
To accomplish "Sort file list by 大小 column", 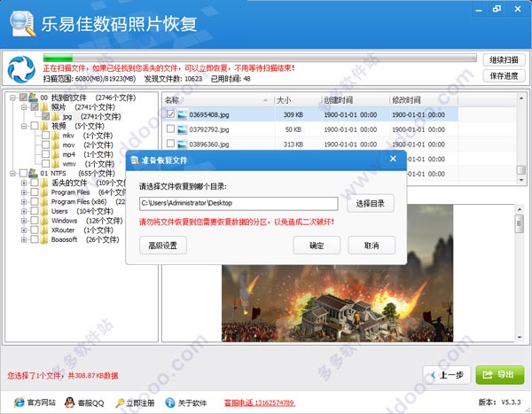I will 297,100.
